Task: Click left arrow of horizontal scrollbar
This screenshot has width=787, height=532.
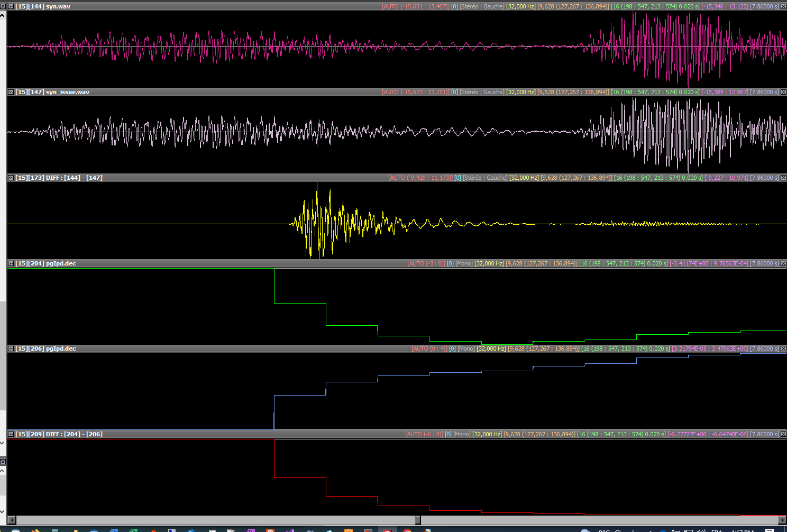Action: point(12,520)
